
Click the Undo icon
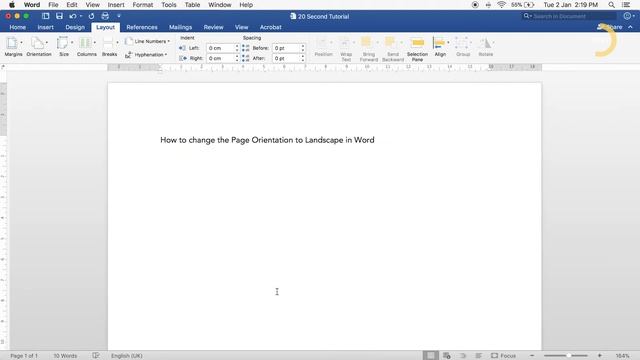point(73,16)
